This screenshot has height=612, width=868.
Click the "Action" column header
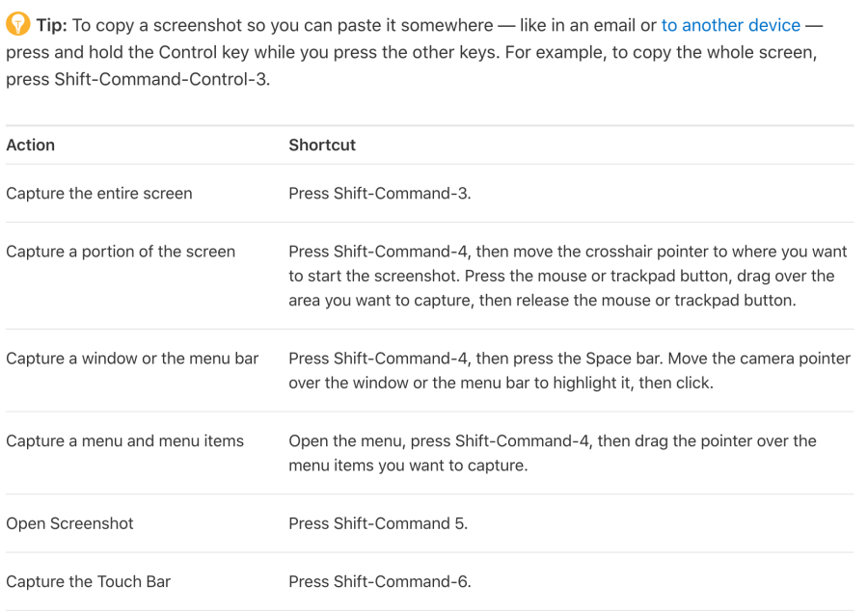(30, 145)
